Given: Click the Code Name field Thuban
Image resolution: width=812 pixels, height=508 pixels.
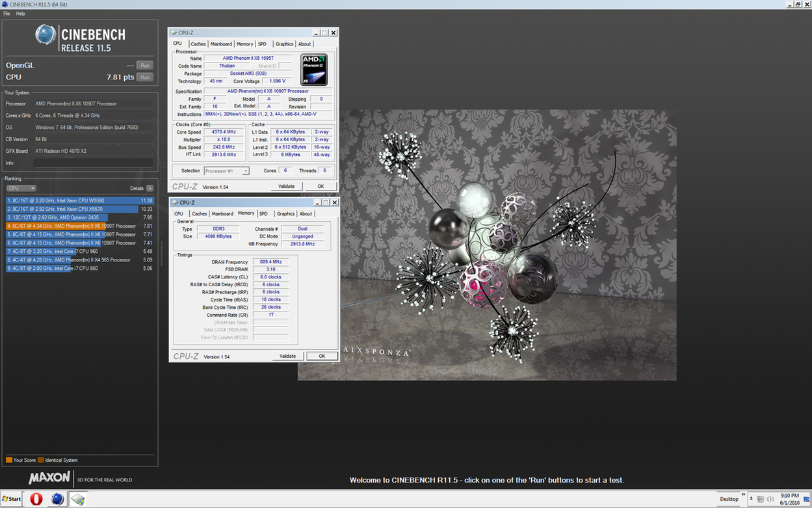Looking at the screenshot, I should tap(227, 66).
